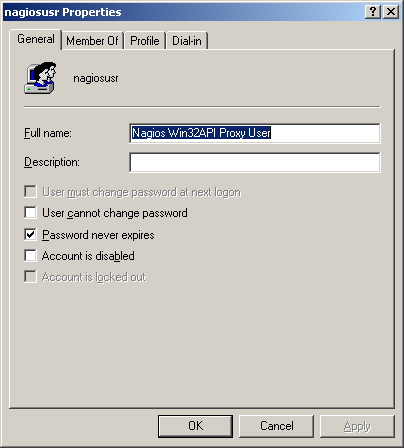Click the Apply button
The height and width of the screenshot is (448, 404).
[357, 426]
